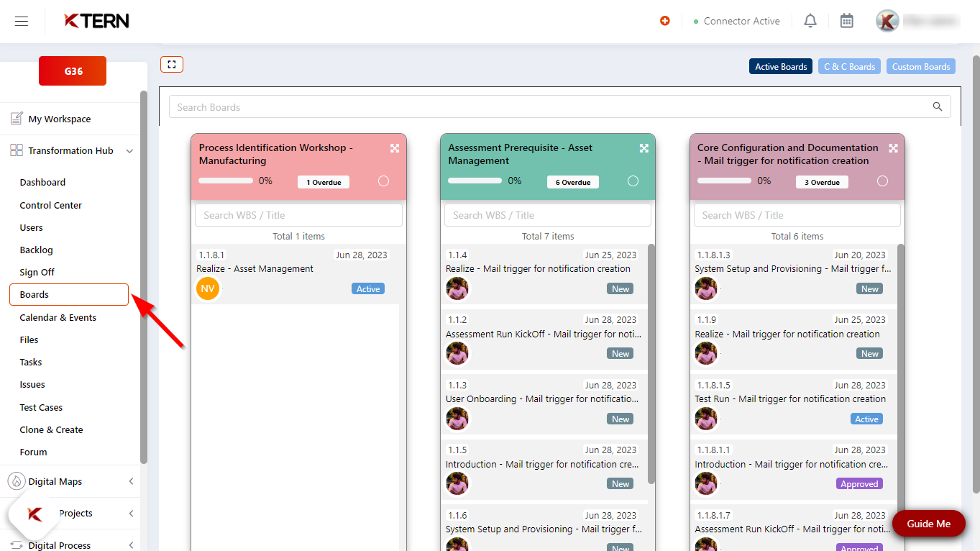Viewport: 980px width, 551px height.
Task: Click the assignee avatar on item 1.1.3
Action: (457, 419)
